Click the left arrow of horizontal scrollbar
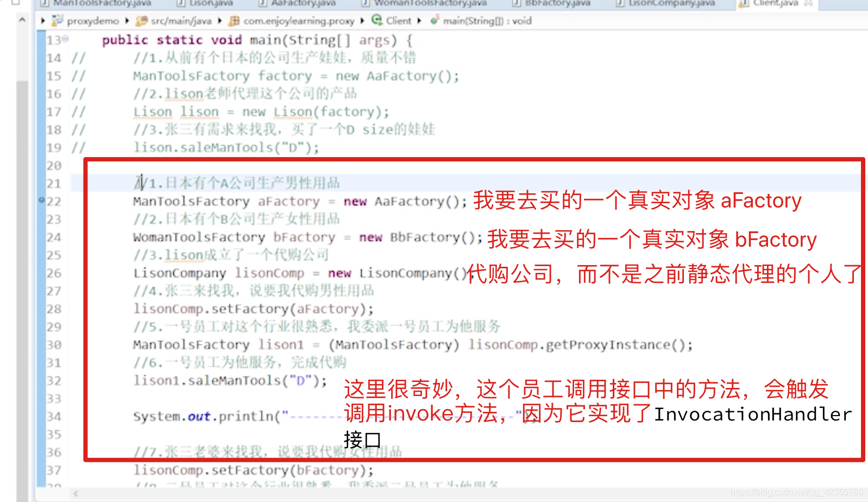This screenshot has height=502, width=868. coord(76,493)
